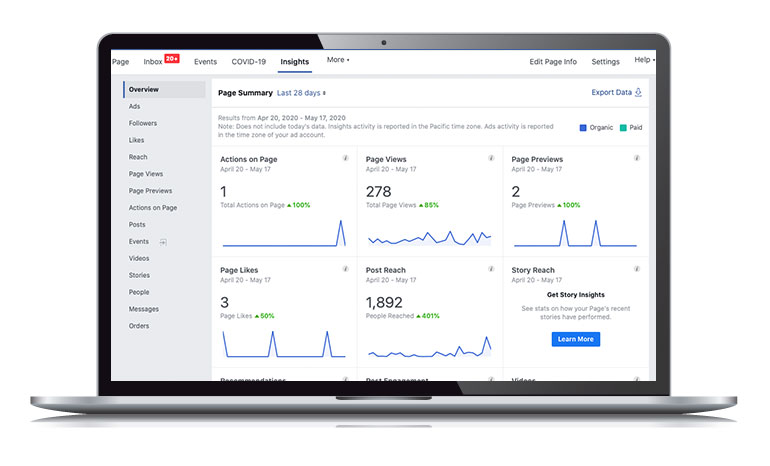Screen dimensions: 770x466
Task: Open the Inbox 20+ notification badge
Action: (172, 59)
